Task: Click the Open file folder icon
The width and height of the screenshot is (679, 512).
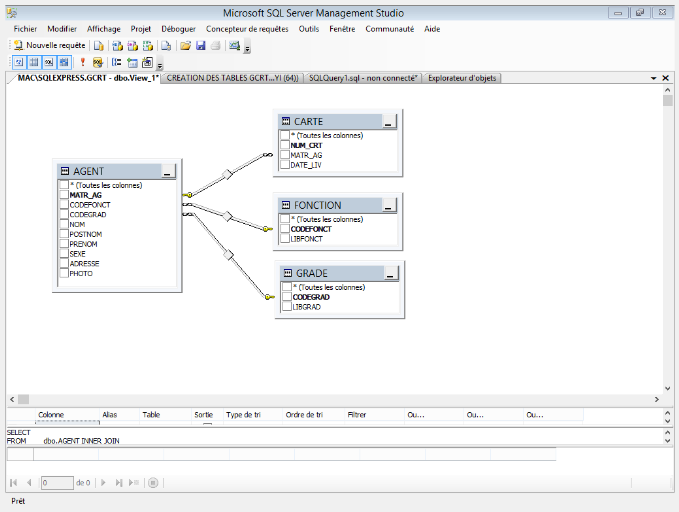Action: (185, 46)
